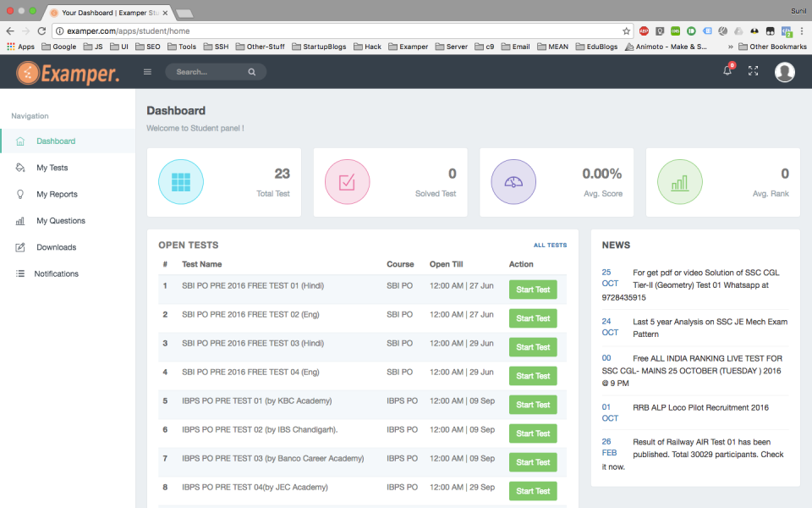Click the search magnifier in the search bar
Image resolution: width=812 pixels, height=508 pixels.
pyautogui.click(x=251, y=72)
